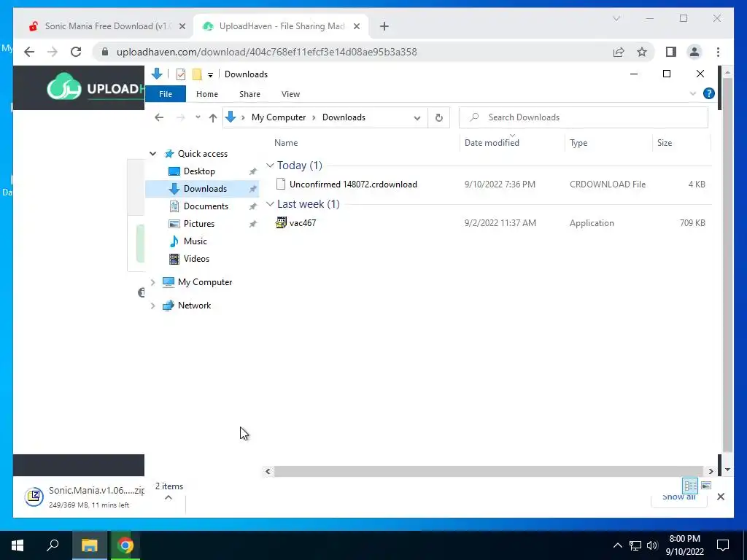Unpin Desktop with its pin icon
This screenshot has width=747, height=560.
[x=252, y=171]
